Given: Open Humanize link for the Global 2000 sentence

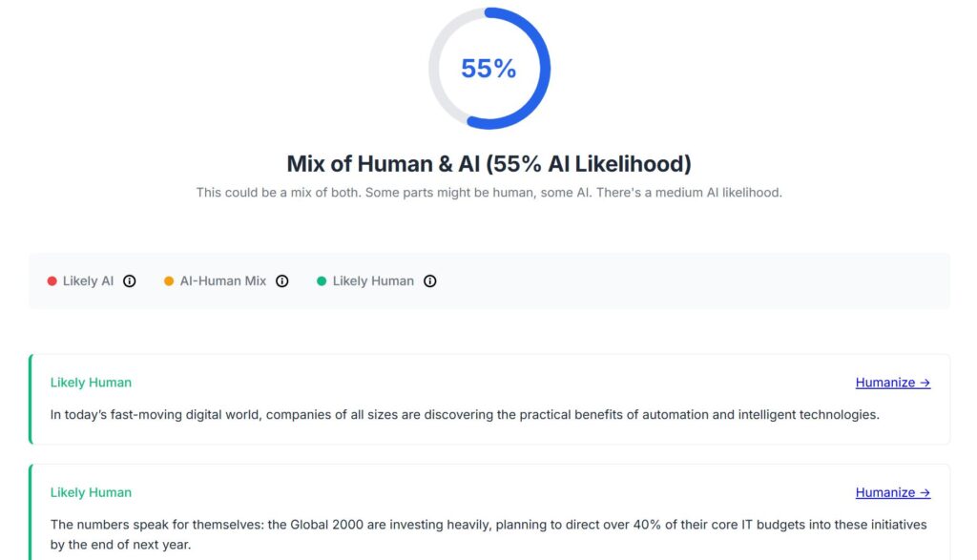Looking at the screenshot, I should point(892,492).
